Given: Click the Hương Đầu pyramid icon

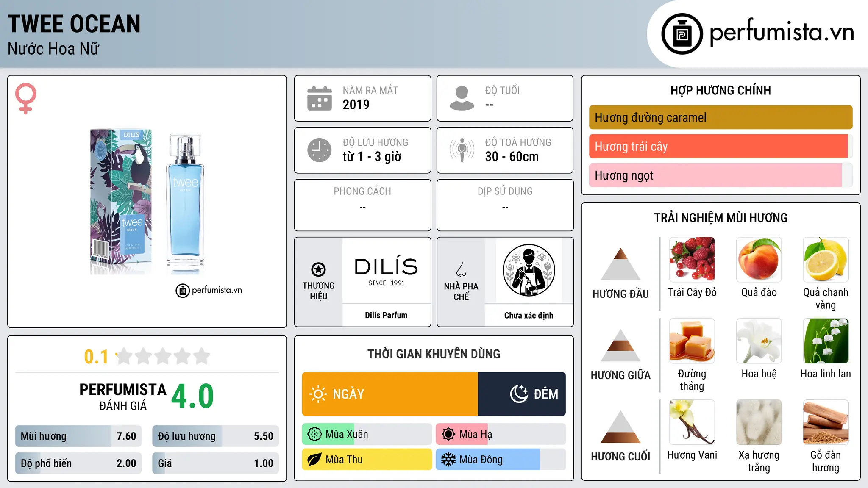Looking at the screenshot, I should (x=620, y=264).
